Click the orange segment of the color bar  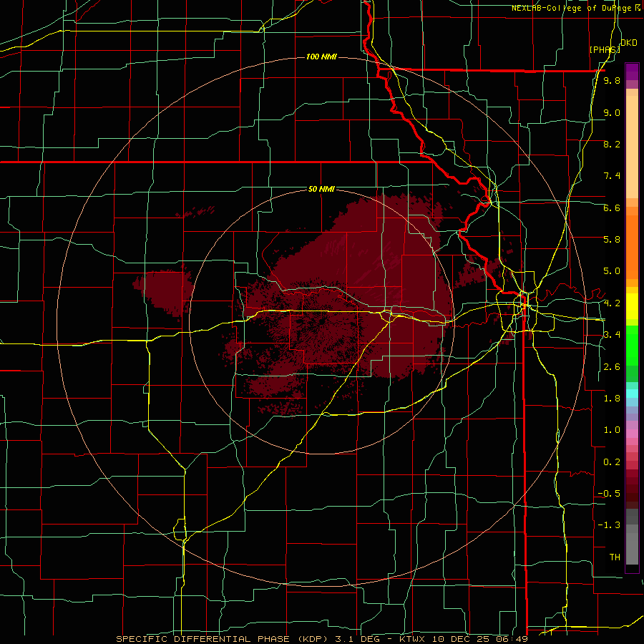632,248
